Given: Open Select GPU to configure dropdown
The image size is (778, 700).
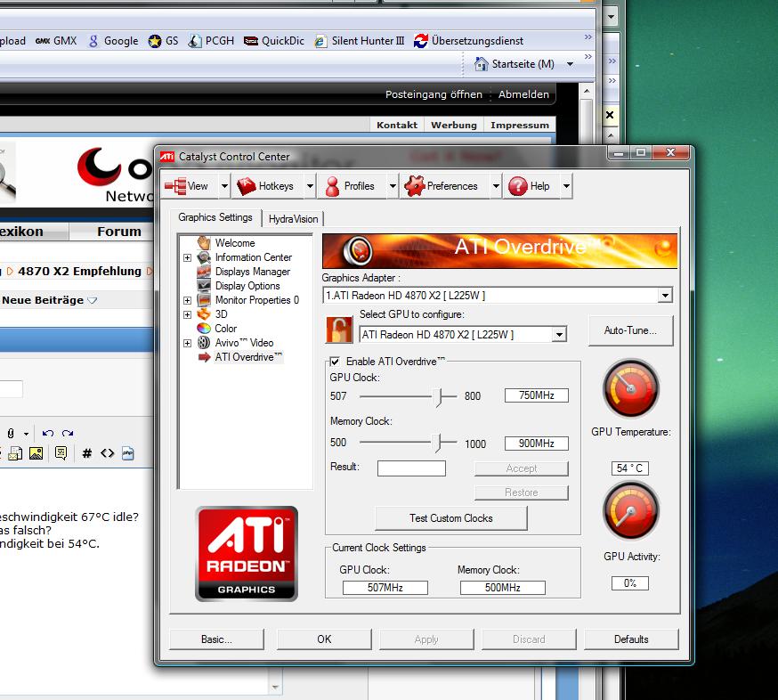Looking at the screenshot, I should (559, 335).
